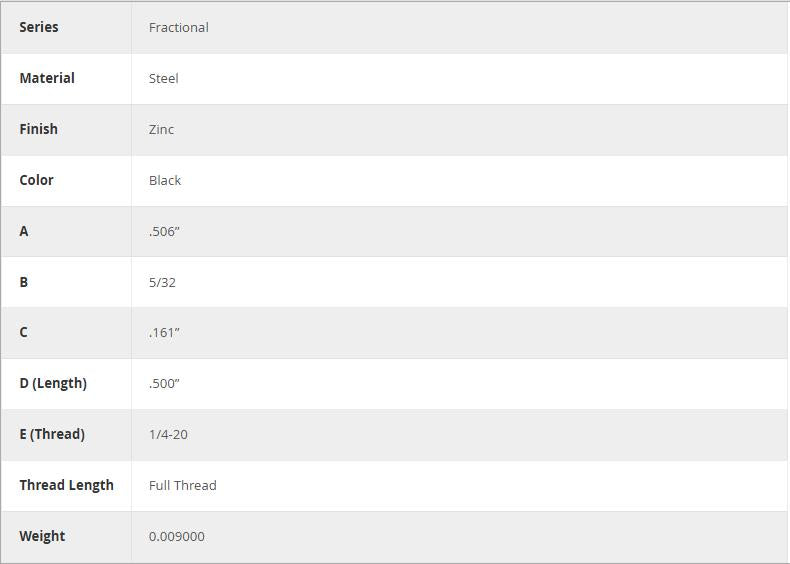Click the E (Thread) label
The width and height of the screenshot is (790, 564).
tap(52, 434)
